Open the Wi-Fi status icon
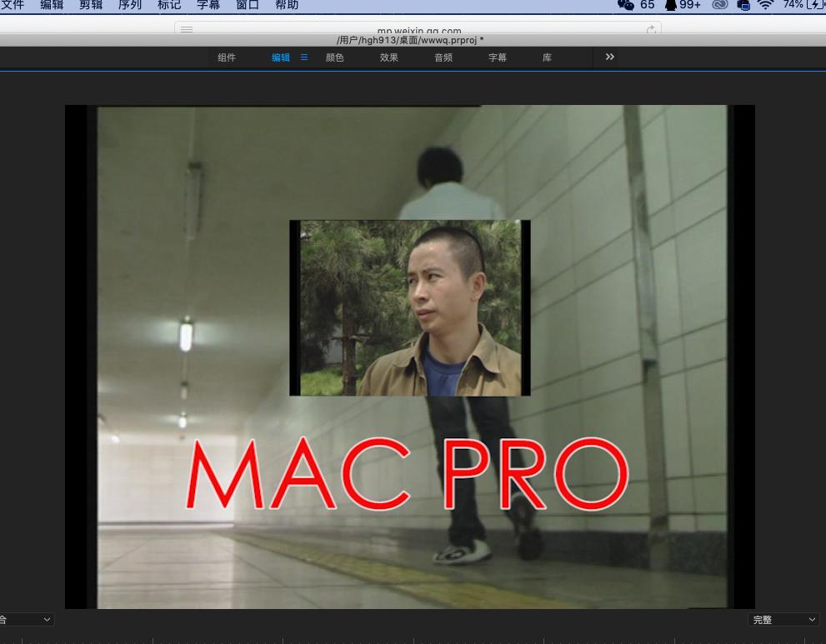This screenshot has height=644, width=826. (x=765, y=5)
